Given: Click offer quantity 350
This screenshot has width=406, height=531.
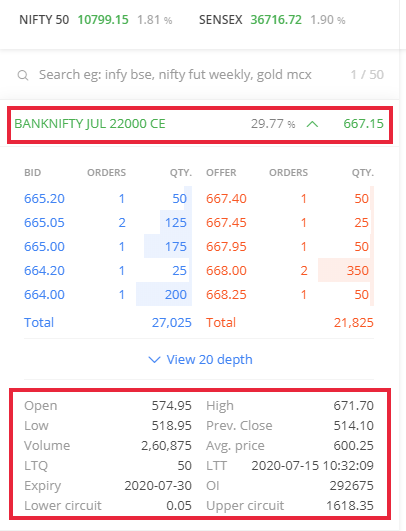Looking at the screenshot, I should point(358,271).
